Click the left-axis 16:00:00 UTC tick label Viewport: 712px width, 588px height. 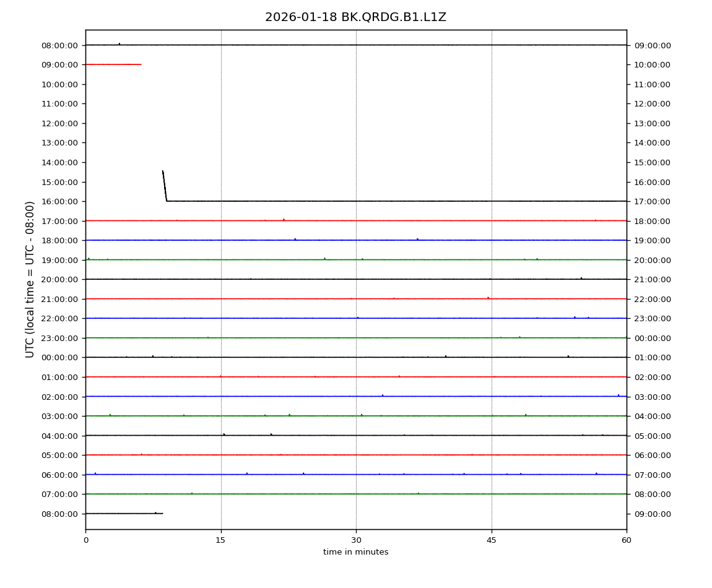[x=59, y=201]
